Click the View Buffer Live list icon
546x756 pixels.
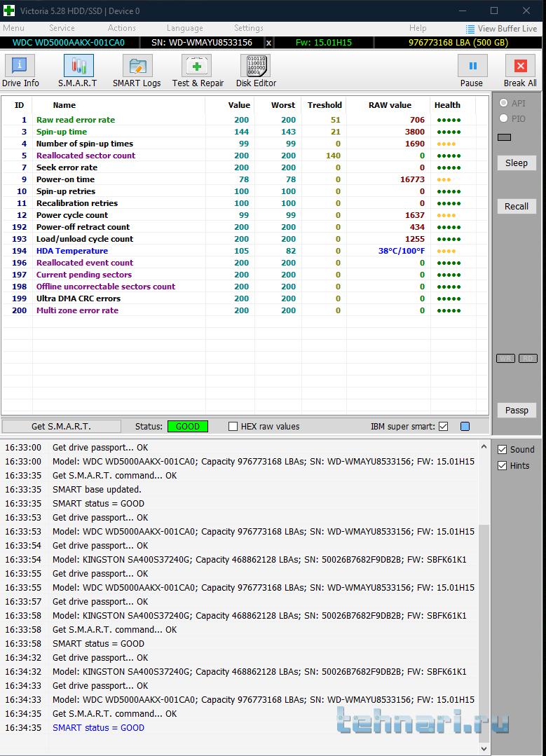[x=470, y=29]
